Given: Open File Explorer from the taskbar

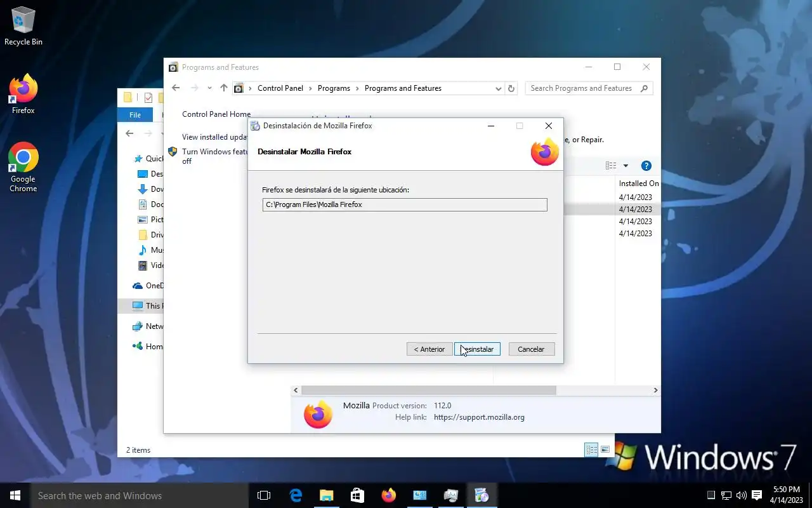Looking at the screenshot, I should 326,495.
